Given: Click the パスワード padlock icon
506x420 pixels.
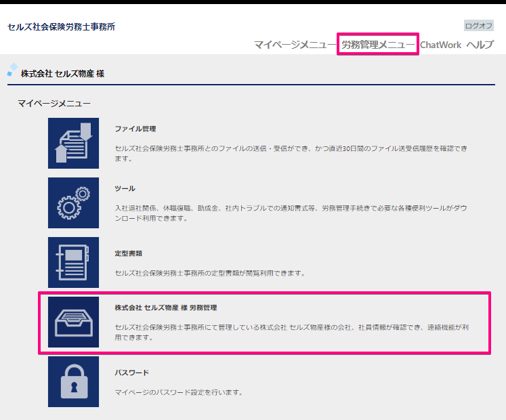Looking at the screenshot, I should (x=73, y=381).
